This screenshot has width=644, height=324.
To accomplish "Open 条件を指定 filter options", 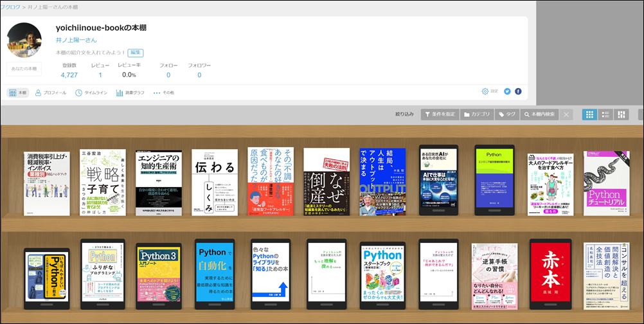I will [x=440, y=114].
